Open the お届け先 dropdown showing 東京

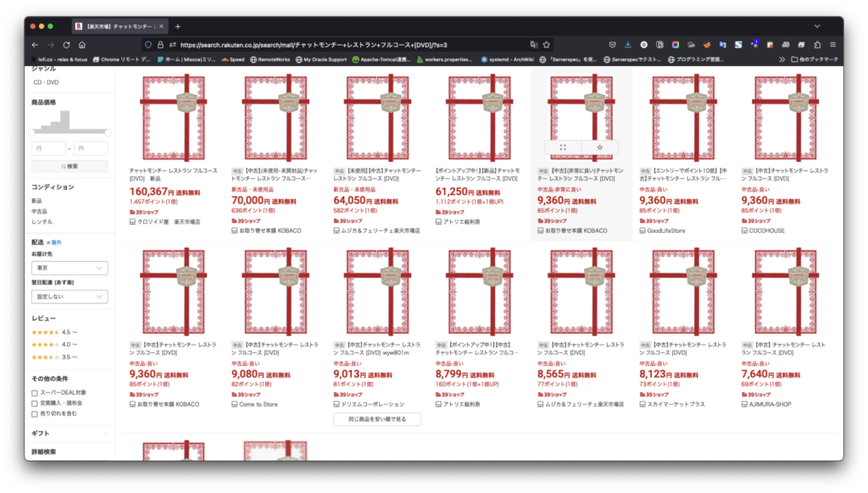(x=70, y=268)
